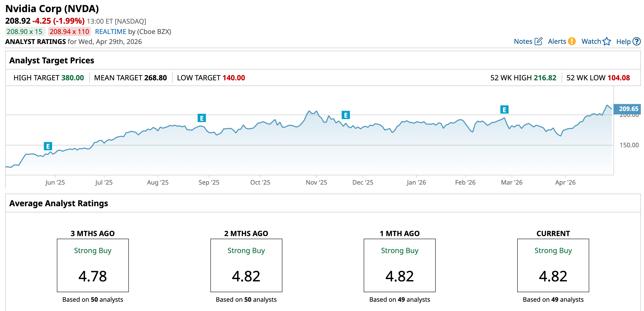The image size is (644, 311).
Task: Click the Watch link text
Action: point(591,41)
